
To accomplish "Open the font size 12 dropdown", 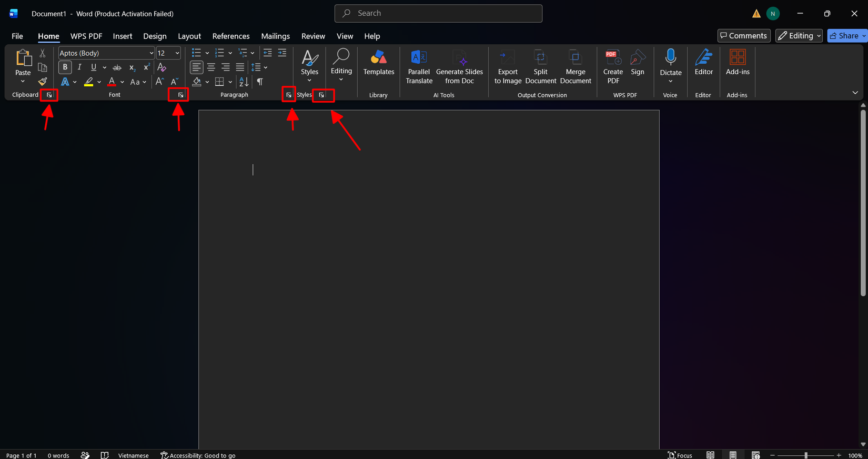I will tap(177, 53).
